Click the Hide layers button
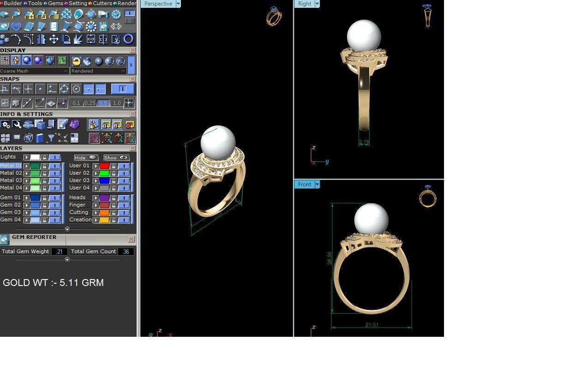Image resolution: width=588 pixels, height=377 pixels. pos(86,158)
